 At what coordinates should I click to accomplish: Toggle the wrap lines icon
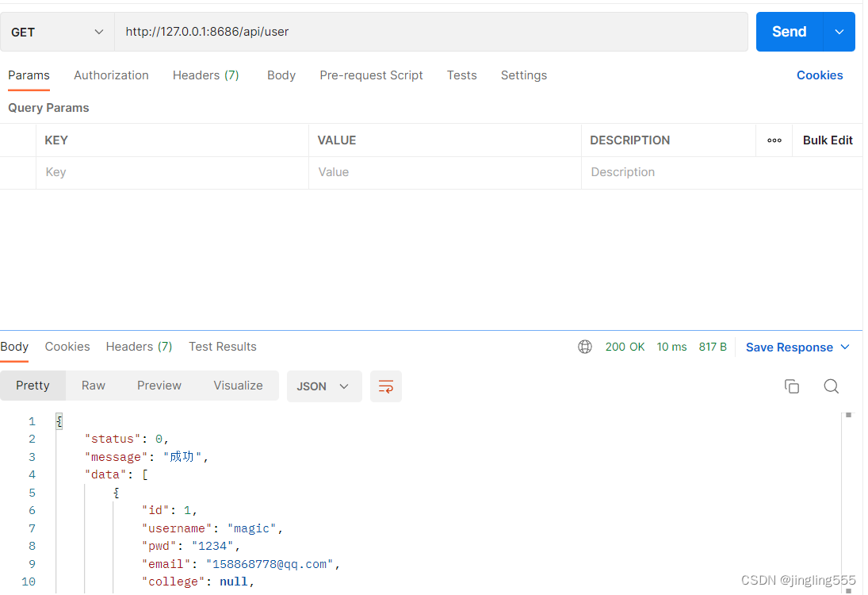(x=386, y=386)
